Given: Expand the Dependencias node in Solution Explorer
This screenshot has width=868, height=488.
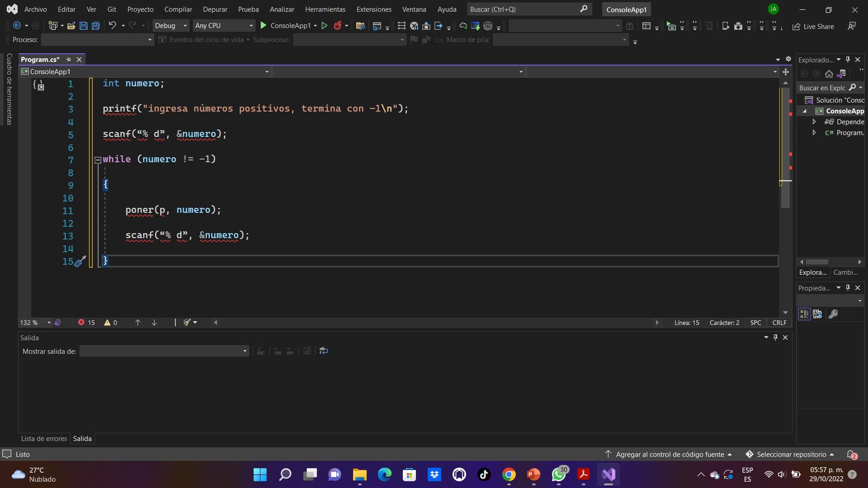Looking at the screenshot, I should point(814,122).
